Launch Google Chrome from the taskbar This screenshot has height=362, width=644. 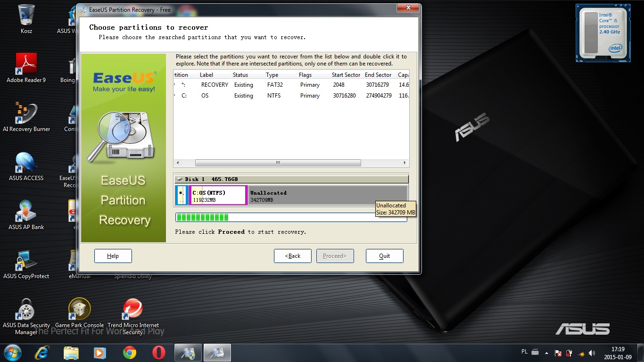tap(130, 353)
